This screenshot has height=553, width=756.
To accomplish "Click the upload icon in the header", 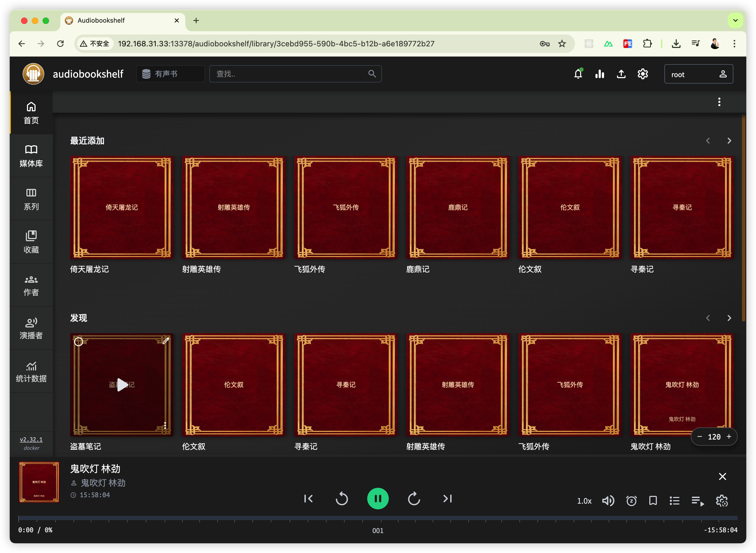I will [621, 74].
